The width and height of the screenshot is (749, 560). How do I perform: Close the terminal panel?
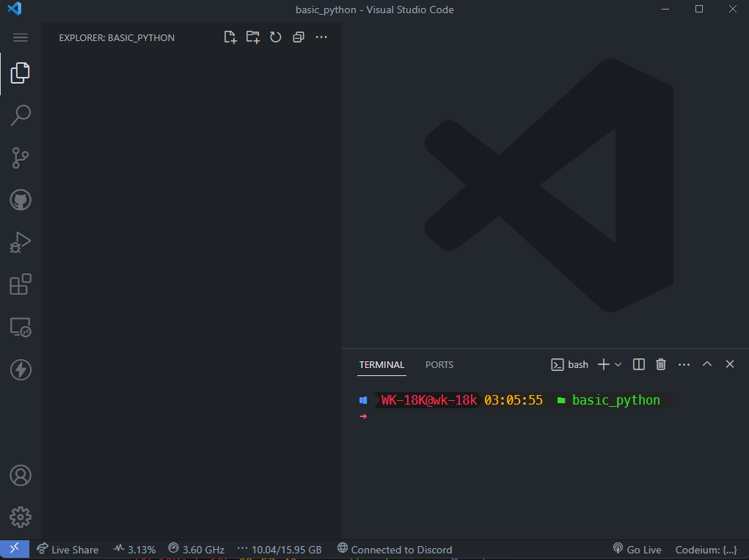point(730,364)
